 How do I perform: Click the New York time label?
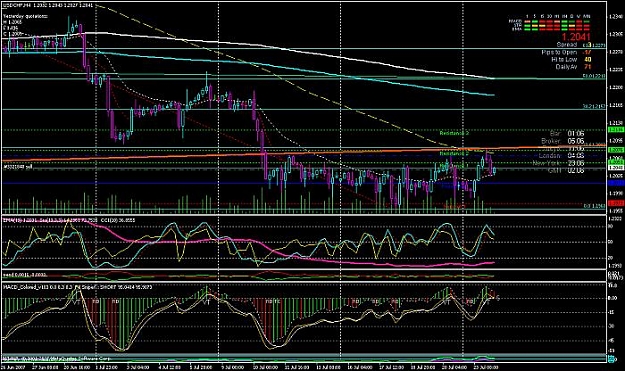click(x=547, y=163)
